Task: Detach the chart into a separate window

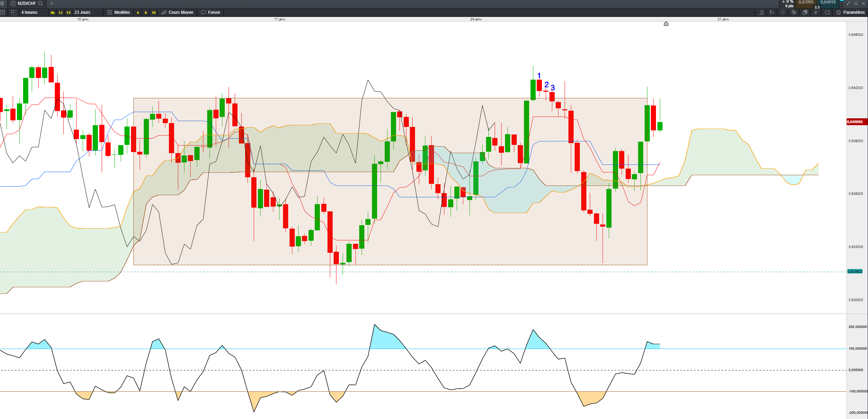Action: pyautogui.click(x=856, y=3)
